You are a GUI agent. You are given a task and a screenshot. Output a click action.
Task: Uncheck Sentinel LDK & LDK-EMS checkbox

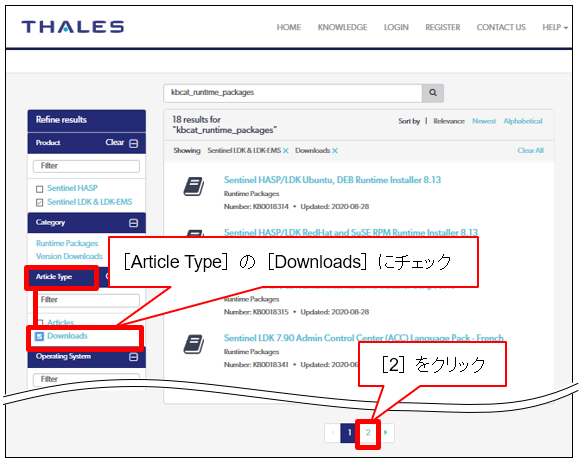(40, 202)
